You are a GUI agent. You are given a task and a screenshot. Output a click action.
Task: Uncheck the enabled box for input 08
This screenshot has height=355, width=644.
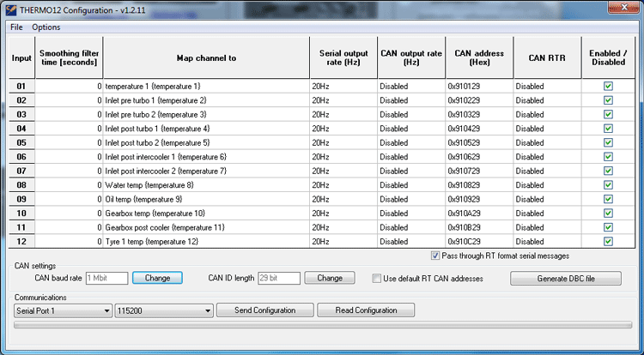pyautogui.click(x=608, y=184)
